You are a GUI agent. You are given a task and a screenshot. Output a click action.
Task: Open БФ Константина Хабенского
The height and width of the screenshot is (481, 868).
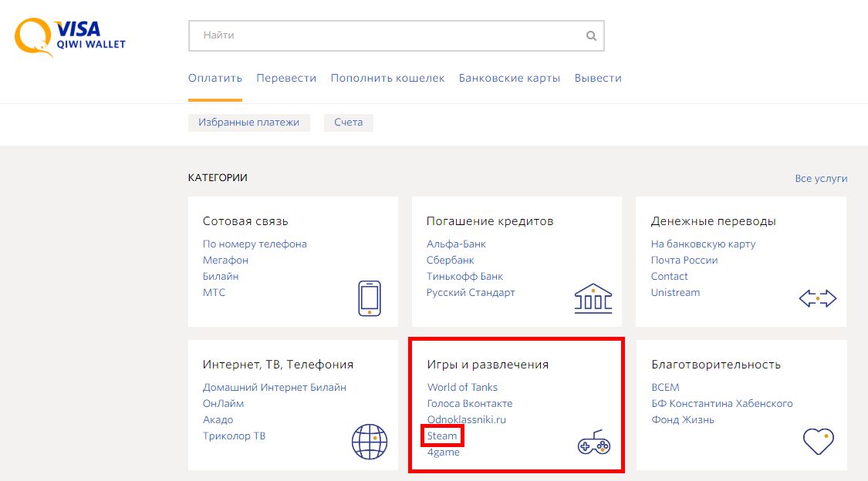pos(722,403)
